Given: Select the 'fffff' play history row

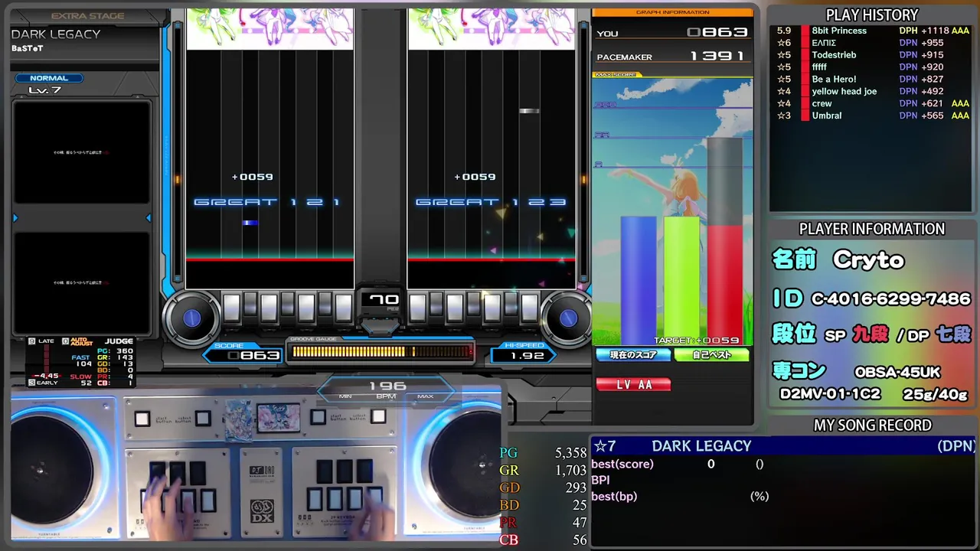Looking at the screenshot, I should pos(872,67).
